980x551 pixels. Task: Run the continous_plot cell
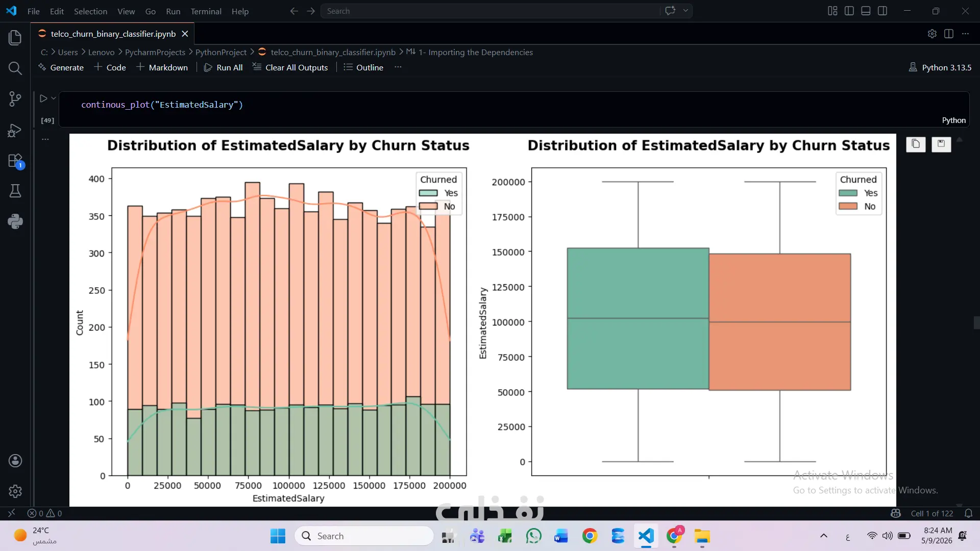[x=43, y=98]
